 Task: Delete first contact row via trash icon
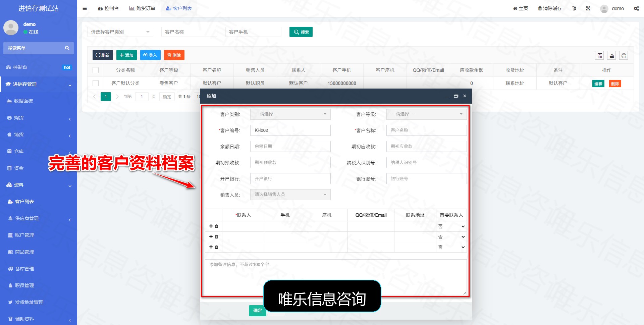pos(216,226)
